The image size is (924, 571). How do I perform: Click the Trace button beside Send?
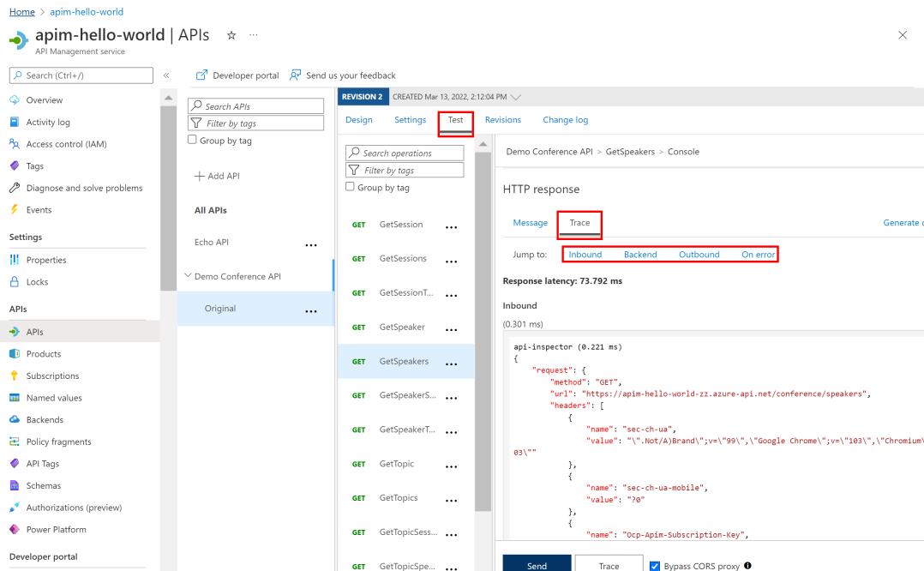609,564
